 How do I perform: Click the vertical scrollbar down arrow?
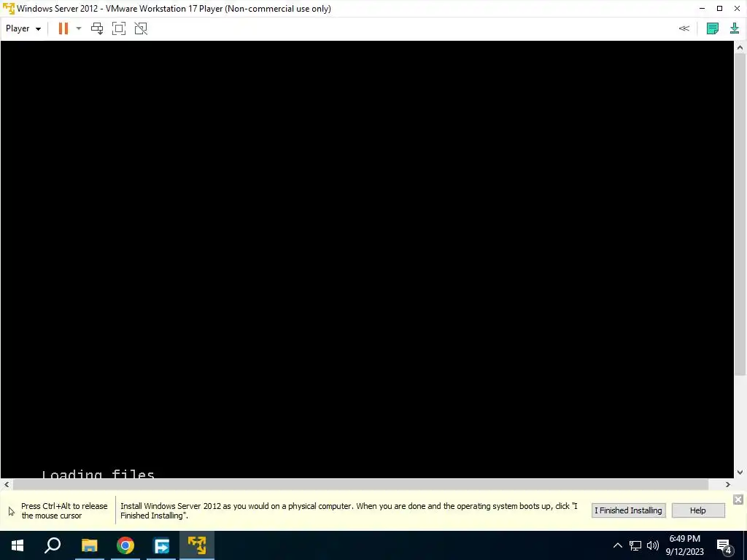point(740,472)
